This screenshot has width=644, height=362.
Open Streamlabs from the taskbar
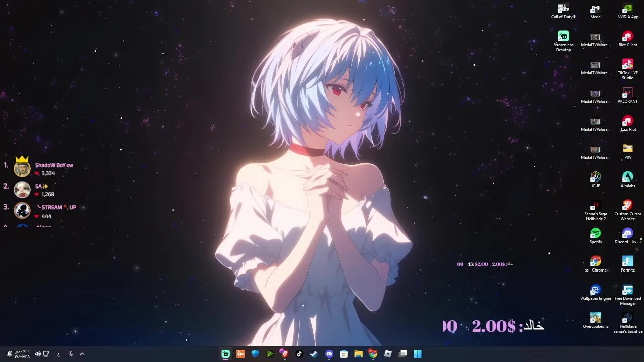coord(225,354)
